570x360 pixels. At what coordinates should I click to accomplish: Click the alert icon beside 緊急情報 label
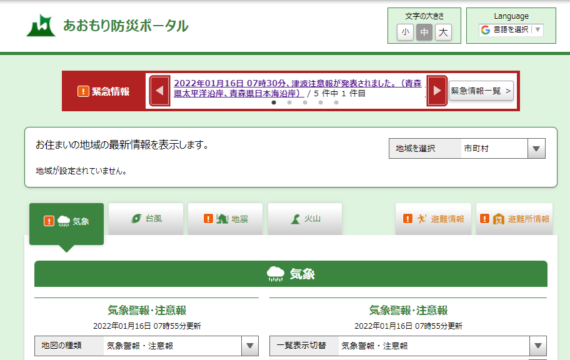click(x=83, y=91)
